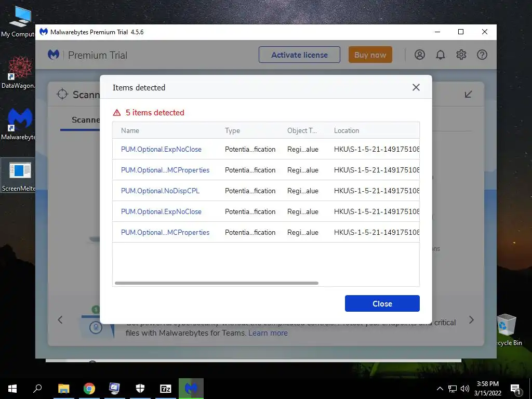This screenshot has height=399, width=532.
Task: Click the Buy now button
Action: point(370,55)
